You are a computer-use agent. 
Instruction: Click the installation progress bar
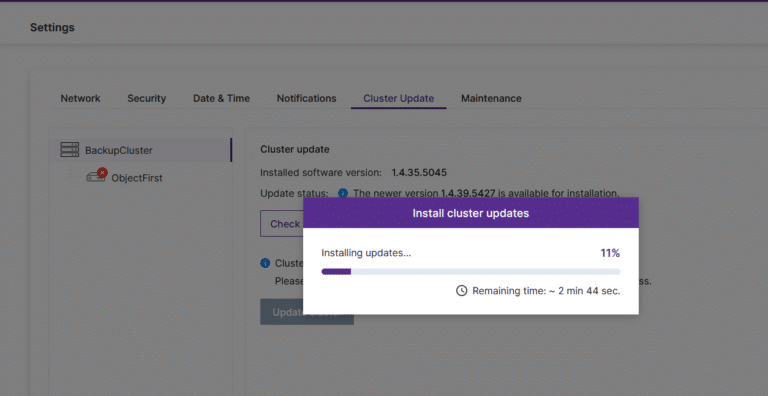click(x=471, y=272)
